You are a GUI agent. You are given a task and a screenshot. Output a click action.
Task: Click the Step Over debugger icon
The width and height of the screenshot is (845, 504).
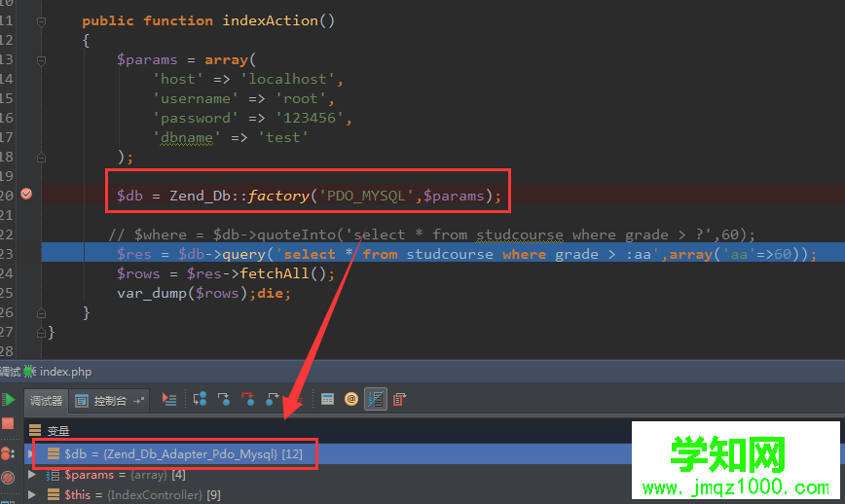200,400
